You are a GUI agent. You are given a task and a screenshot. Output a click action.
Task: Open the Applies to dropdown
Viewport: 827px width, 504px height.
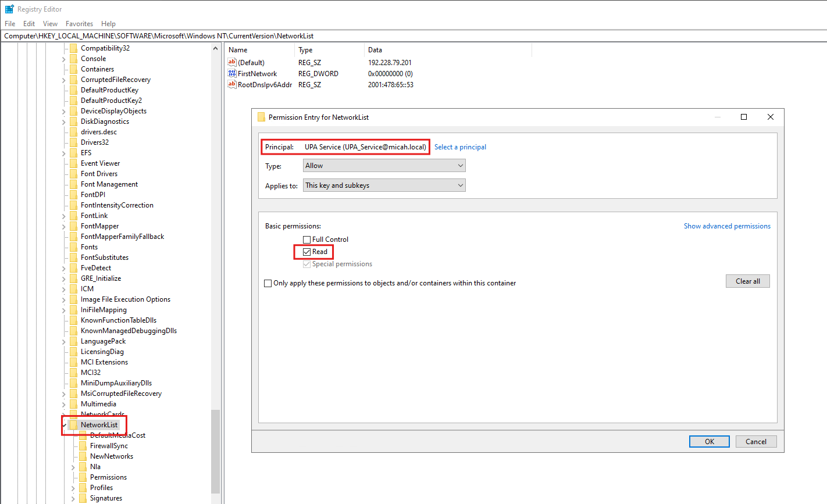point(384,185)
